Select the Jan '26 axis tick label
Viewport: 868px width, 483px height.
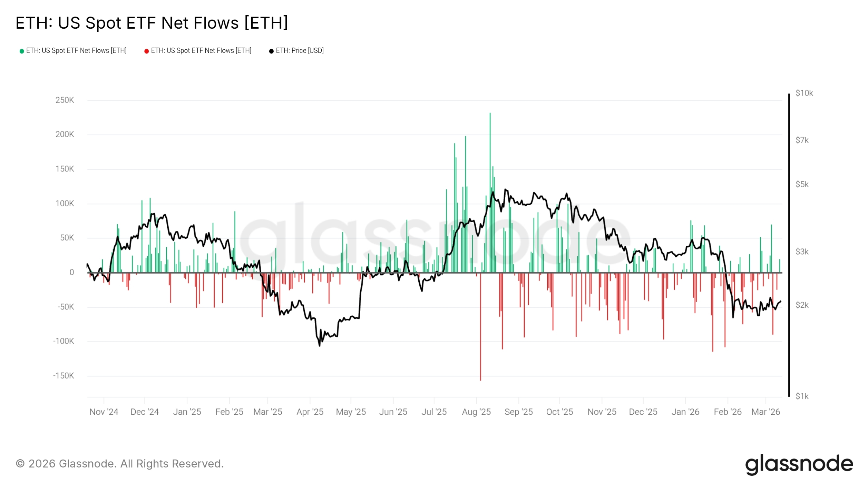685,412
